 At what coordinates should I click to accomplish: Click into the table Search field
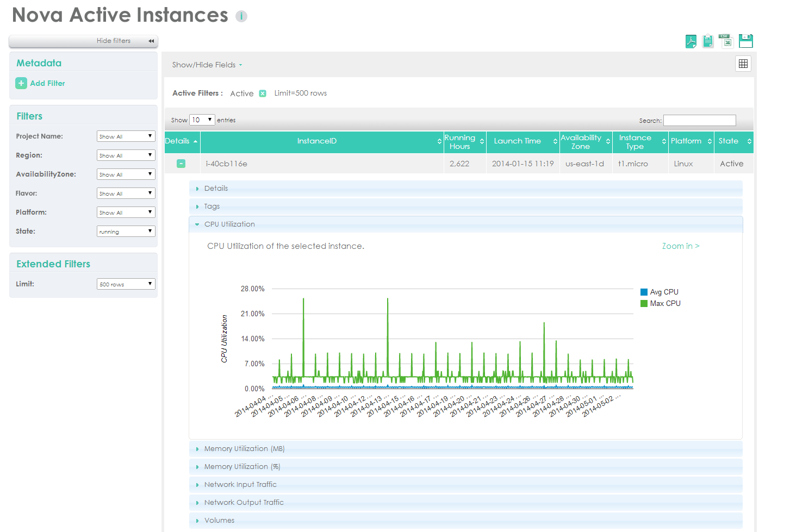pos(699,121)
